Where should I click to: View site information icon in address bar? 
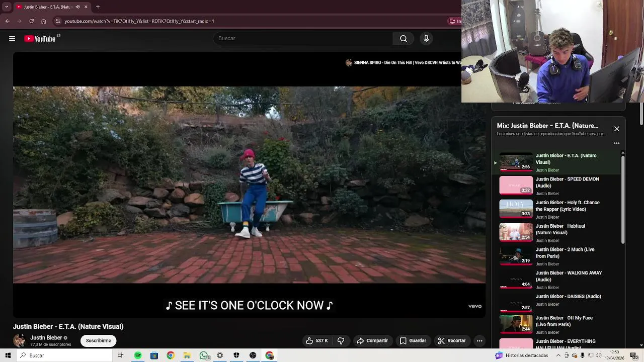pyautogui.click(x=58, y=21)
